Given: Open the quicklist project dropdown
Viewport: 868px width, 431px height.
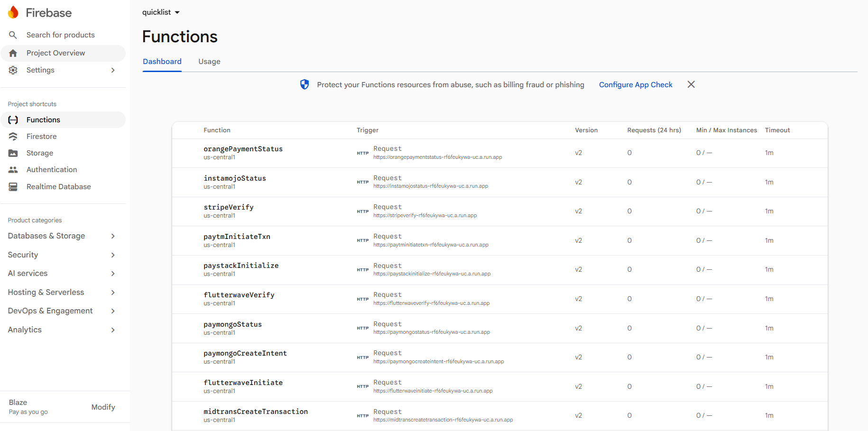Looking at the screenshot, I should click(161, 12).
